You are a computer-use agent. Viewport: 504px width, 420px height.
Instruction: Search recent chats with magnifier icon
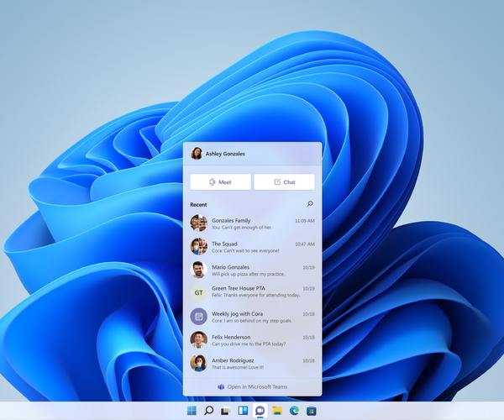(x=309, y=204)
